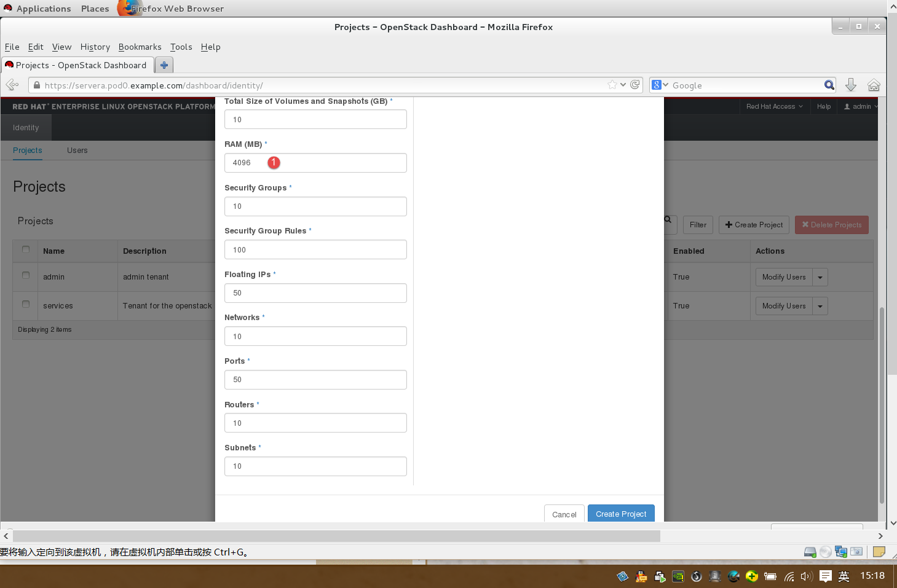Open a new tab with plus icon

[x=164, y=65]
